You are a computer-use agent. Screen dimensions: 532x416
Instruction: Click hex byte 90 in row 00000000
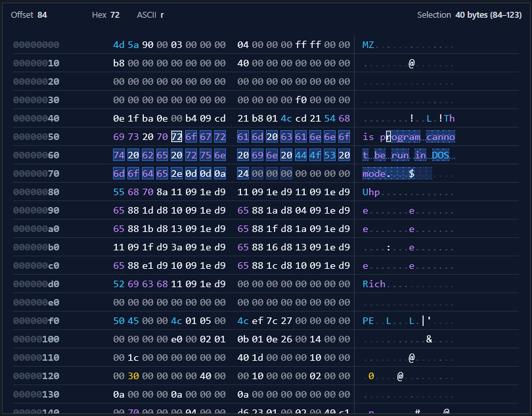coord(148,45)
